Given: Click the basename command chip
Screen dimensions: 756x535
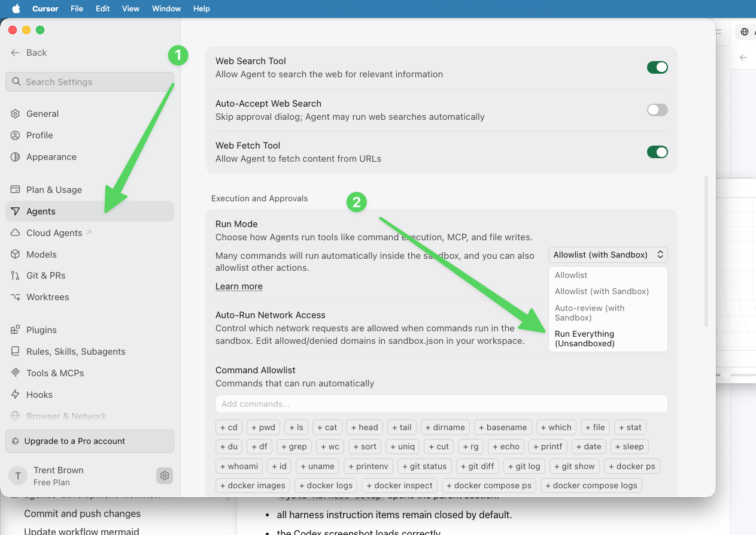Looking at the screenshot, I should [x=502, y=427].
